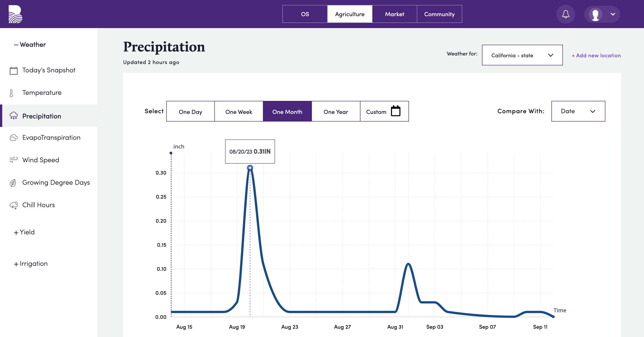Select One Month range
This screenshot has height=337, width=644.
(287, 111)
